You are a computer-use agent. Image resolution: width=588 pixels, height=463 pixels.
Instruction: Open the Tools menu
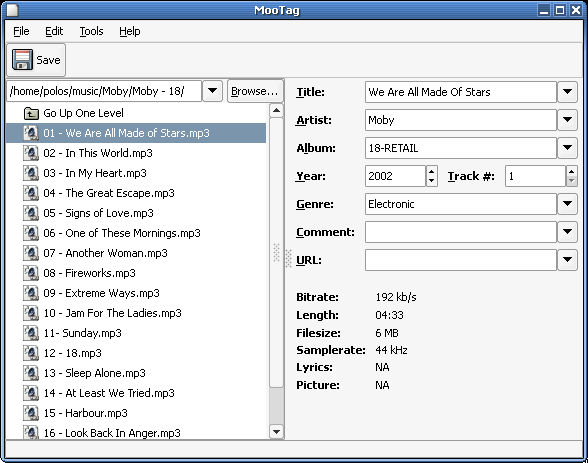(91, 31)
